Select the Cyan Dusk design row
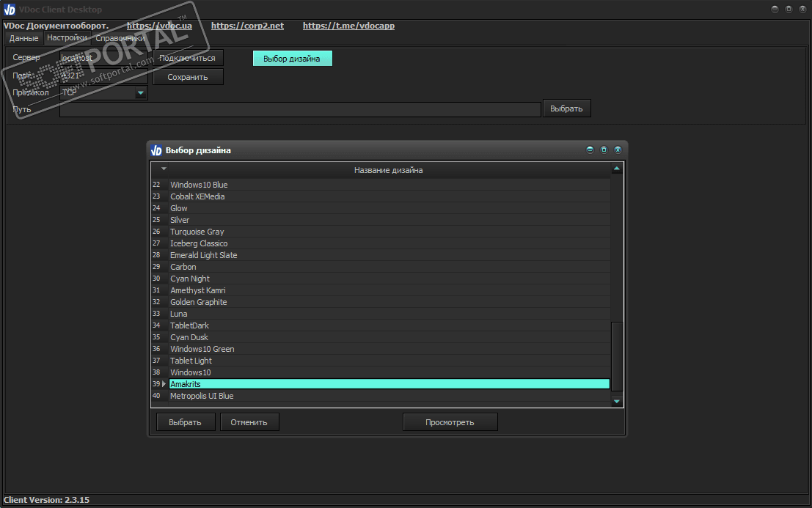This screenshot has height=508, width=812. pyautogui.click(x=381, y=337)
